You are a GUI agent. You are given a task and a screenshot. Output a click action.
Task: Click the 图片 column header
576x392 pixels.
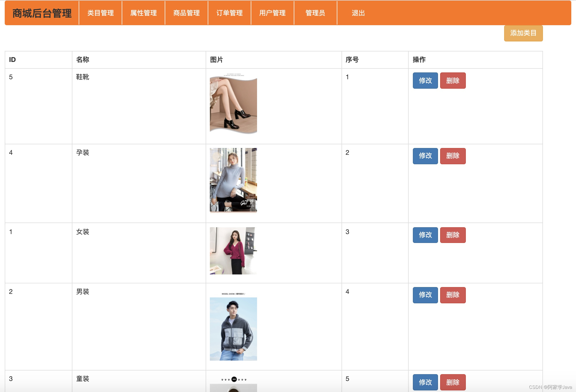point(274,60)
